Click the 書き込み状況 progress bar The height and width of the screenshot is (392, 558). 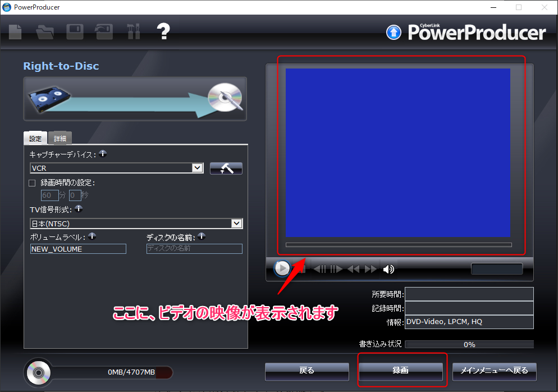[x=469, y=344]
